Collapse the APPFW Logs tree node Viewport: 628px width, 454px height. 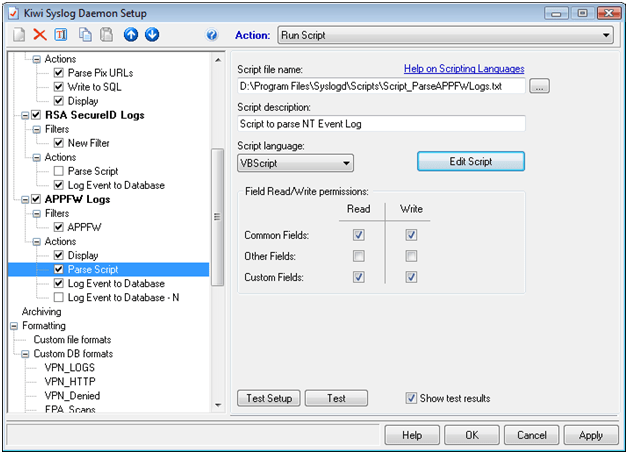pyautogui.click(x=24, y=199)
